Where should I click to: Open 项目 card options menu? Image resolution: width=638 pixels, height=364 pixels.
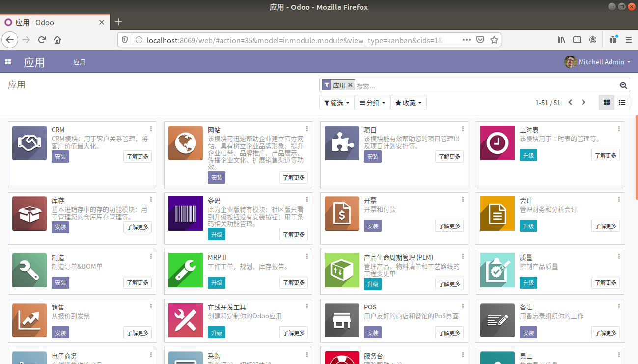tap(463, 129)
